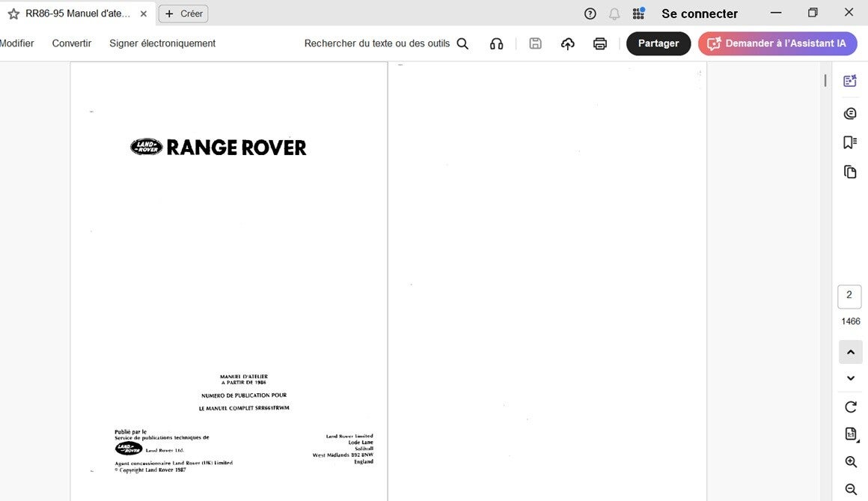Open the Modifier menu
Image resolution: width=868 pixels, height=501 pixels.
[16, 43]
